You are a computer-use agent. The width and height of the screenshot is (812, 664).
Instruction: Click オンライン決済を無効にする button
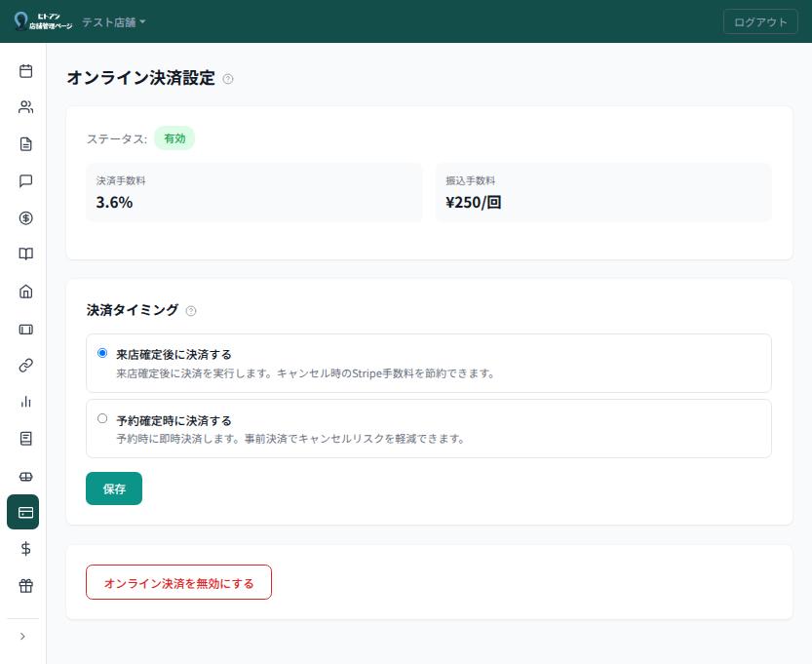point(178,582)
